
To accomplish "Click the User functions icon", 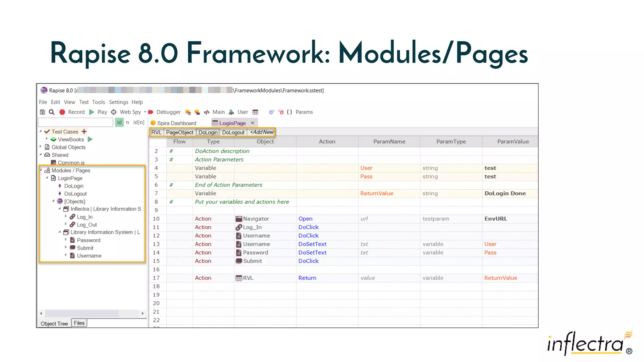I will 231,112.
